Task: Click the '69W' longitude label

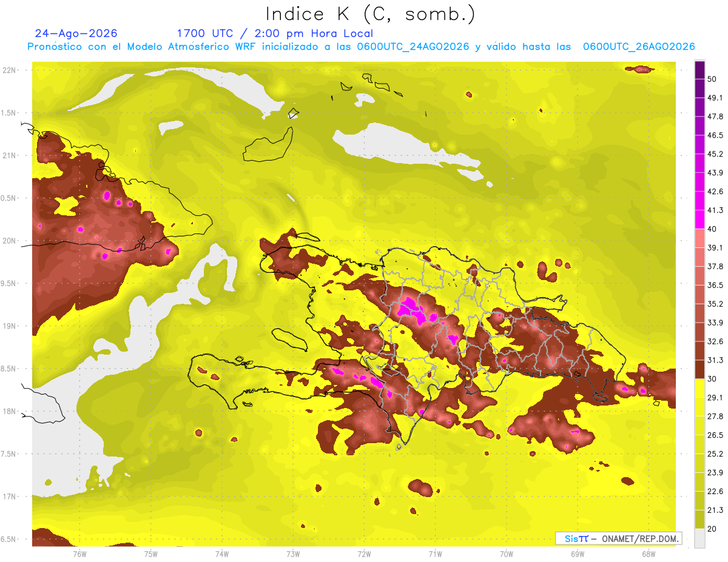Action: [x=578, y=554]
